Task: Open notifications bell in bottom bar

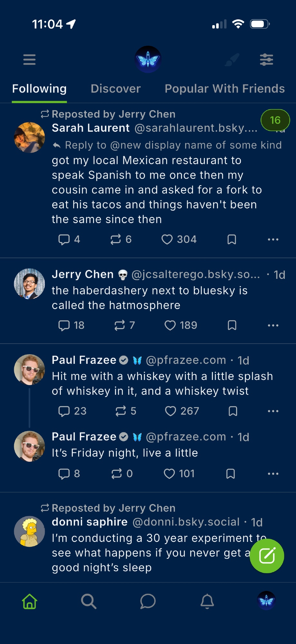Action: click(x=207, y=601)
